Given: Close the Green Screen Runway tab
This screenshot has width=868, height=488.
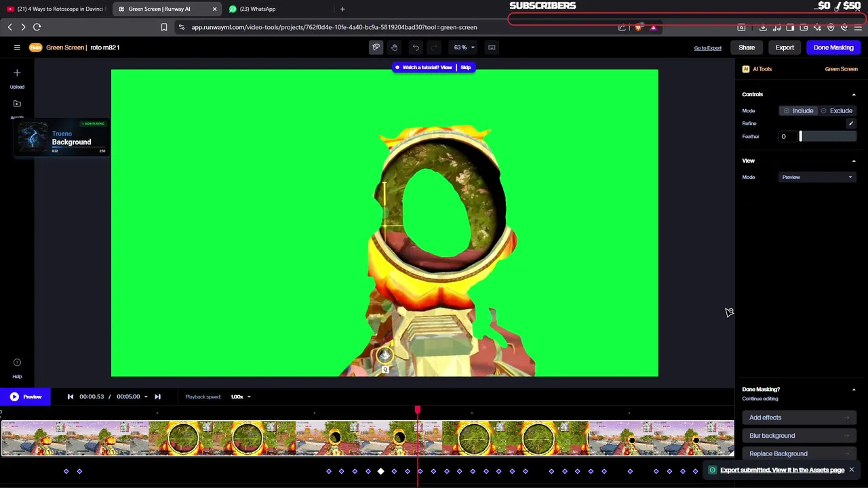Looking at the screenshot, I should (x=214, y=9).
